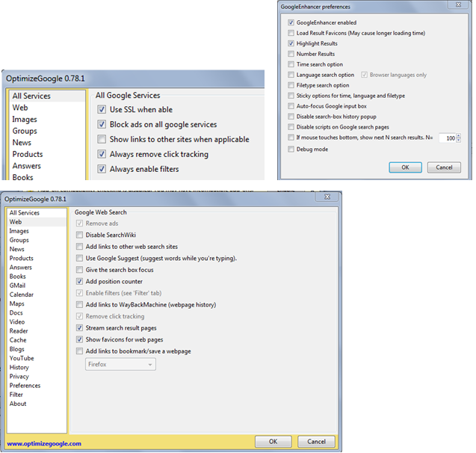Uncheck Always enable filters

[102, 169]
